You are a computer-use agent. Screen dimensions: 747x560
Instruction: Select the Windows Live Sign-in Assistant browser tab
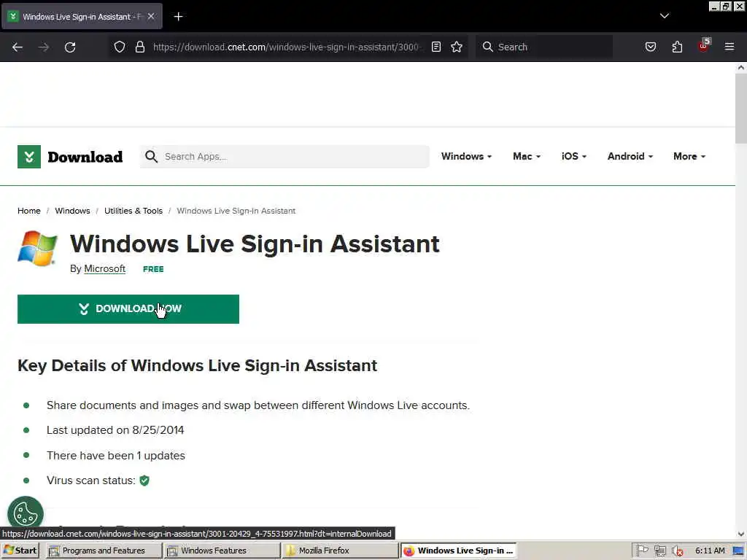click(x=82, y=16)
